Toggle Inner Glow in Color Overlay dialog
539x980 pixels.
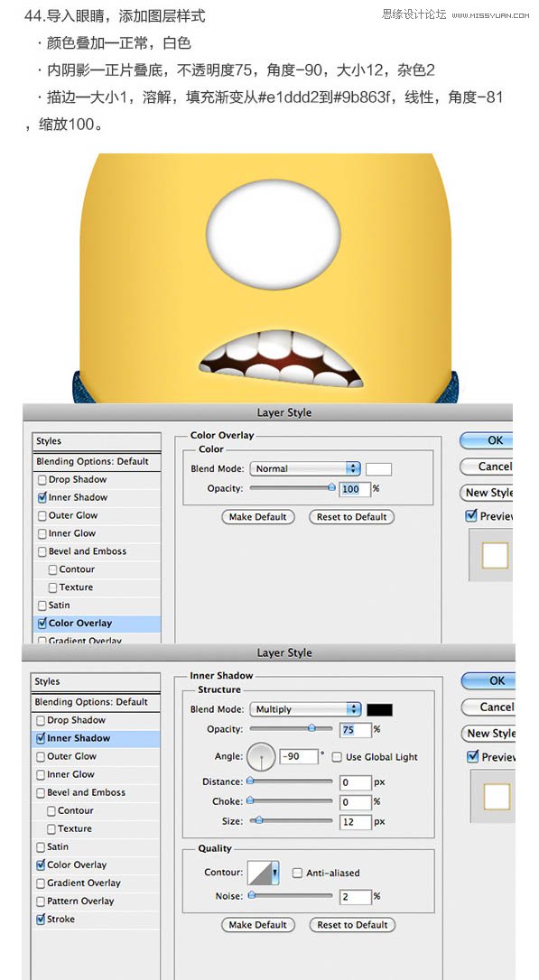point(42,533)
